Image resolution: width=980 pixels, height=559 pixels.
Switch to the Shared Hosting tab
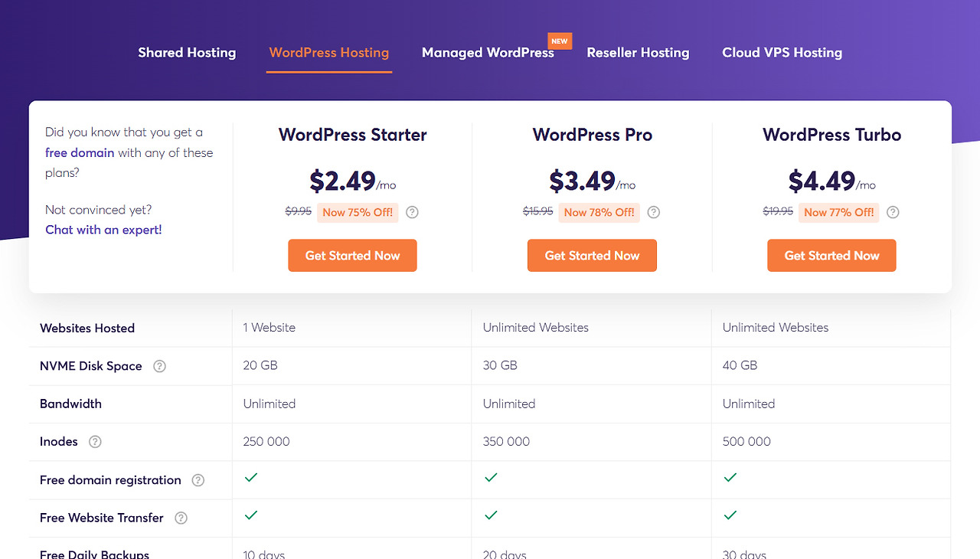coord(187,53)
